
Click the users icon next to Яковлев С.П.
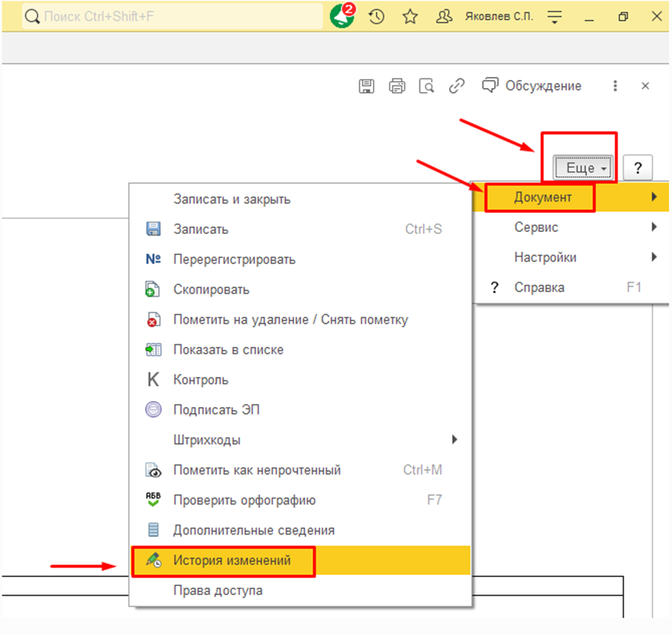(x=444, y=17)
